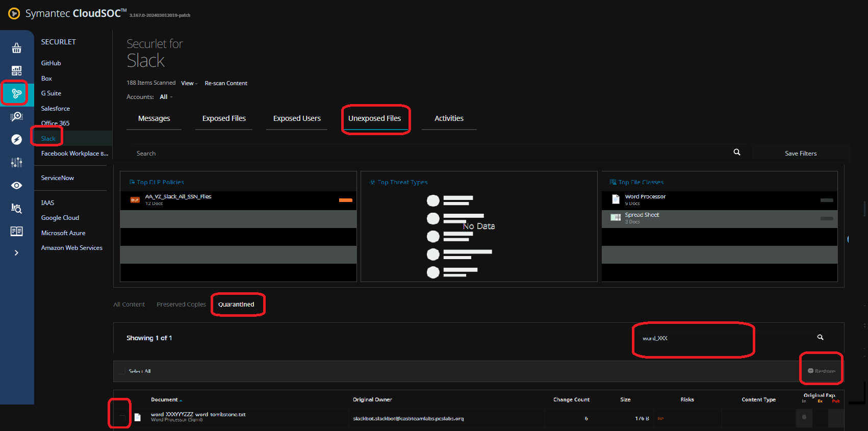Open the Investigate magnifier icon in sidebar
Image resolution: width=868 pixels, height=431 pixels.
[16, 117]
